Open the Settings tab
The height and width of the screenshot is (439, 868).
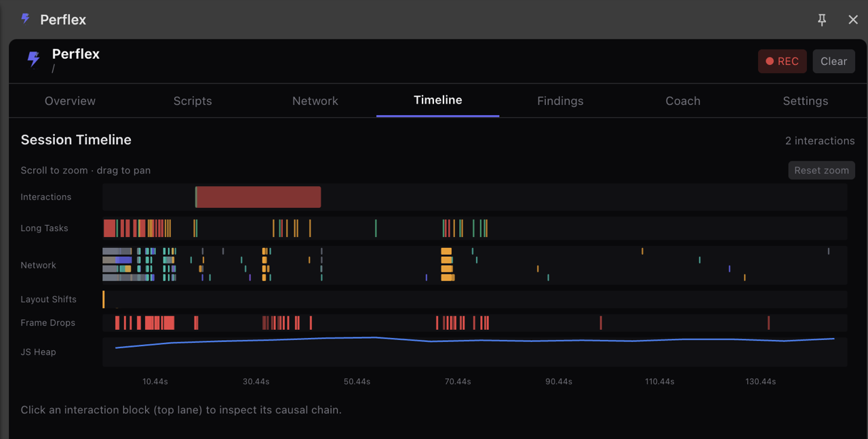pos(806,101)
